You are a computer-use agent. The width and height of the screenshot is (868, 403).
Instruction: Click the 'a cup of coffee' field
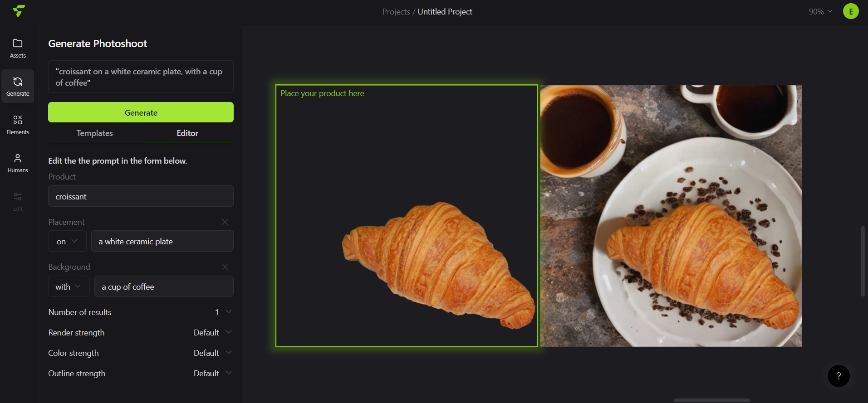tap(164, 286)
